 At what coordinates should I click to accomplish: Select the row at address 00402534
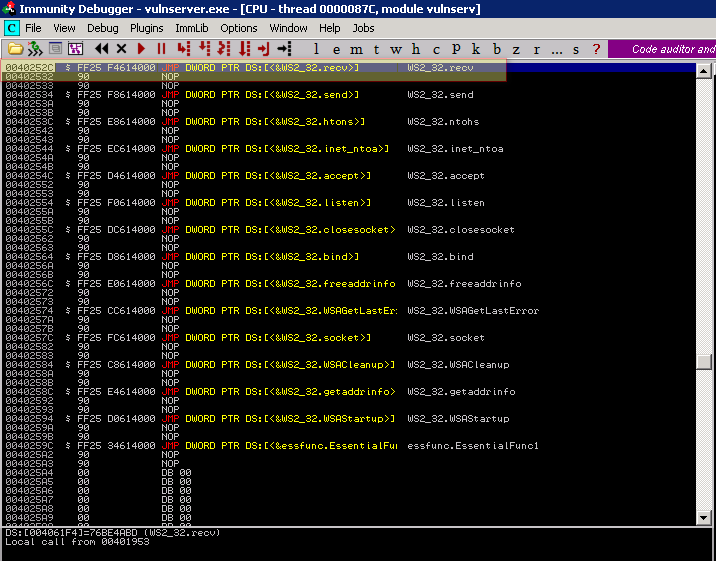click(x=348, y=94)
